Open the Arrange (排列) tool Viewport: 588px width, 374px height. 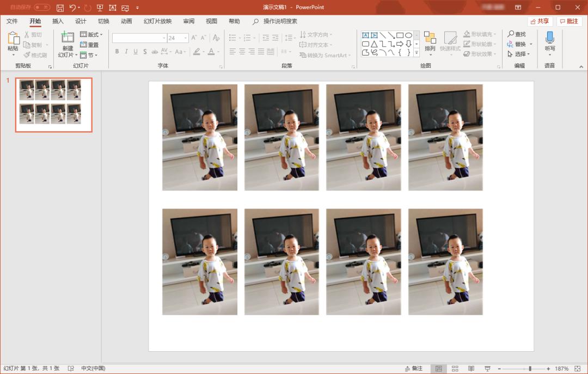tap(430, 38)
